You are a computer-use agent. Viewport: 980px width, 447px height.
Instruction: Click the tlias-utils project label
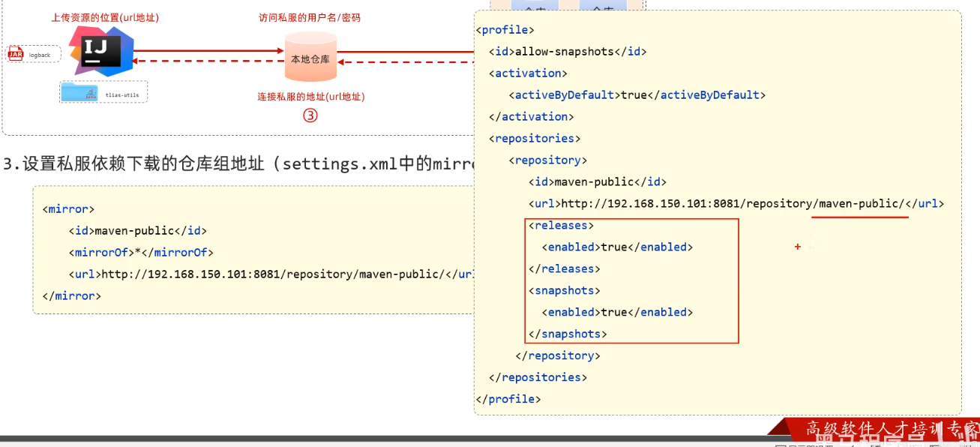coord(122,95)
